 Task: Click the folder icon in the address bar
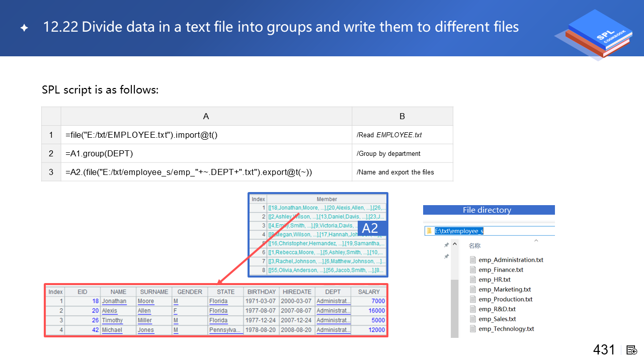click(x=429, y=231)
